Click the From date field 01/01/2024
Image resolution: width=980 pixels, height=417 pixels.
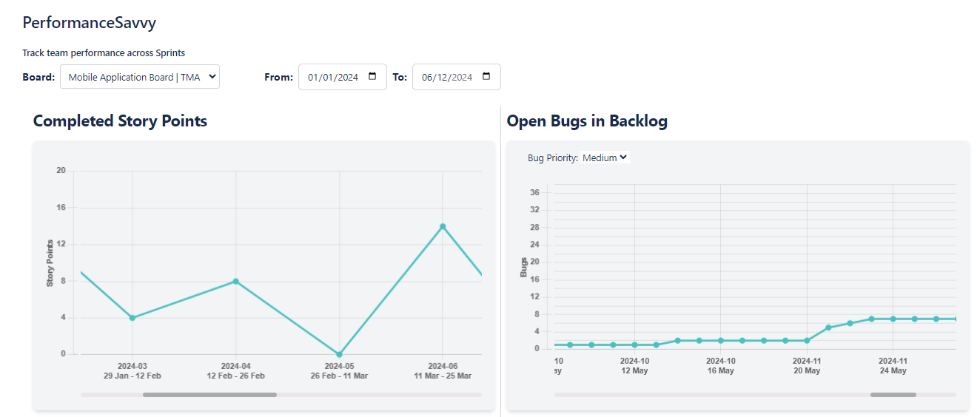point(343,77)
